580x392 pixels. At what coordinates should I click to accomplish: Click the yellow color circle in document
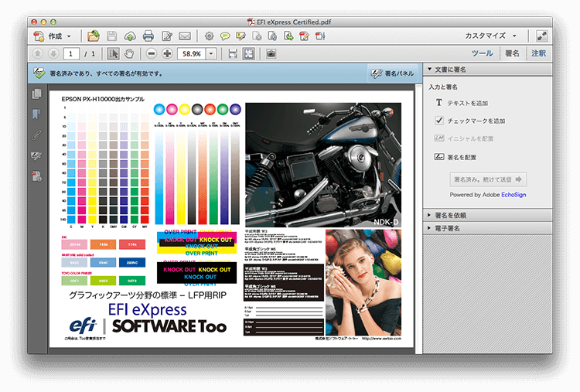(x=185, y=109)
